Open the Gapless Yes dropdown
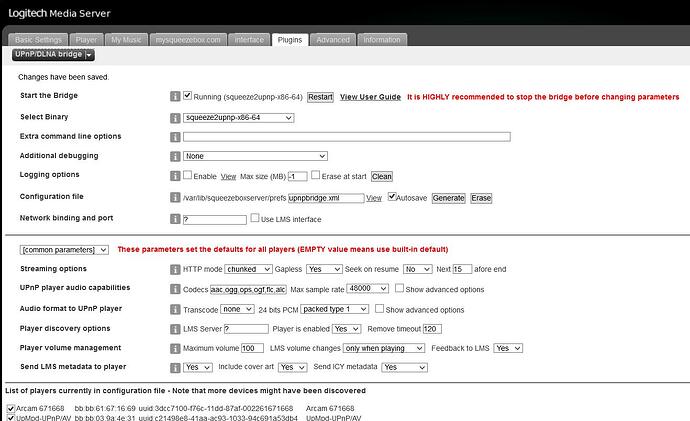Image resolution: width=690 pixels, height=421 pixels. click(x=325, y=269)
